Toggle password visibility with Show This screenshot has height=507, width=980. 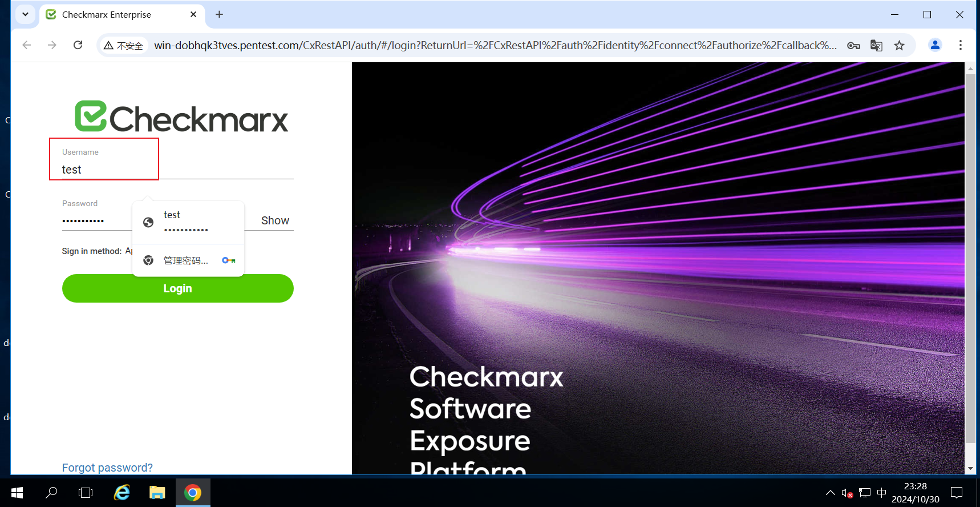275,220
